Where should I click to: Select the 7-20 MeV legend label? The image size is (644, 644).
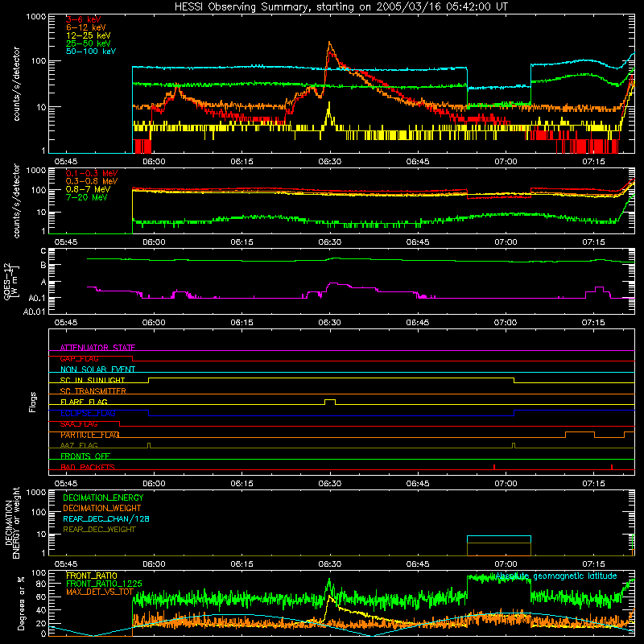[x=87, y=197]
